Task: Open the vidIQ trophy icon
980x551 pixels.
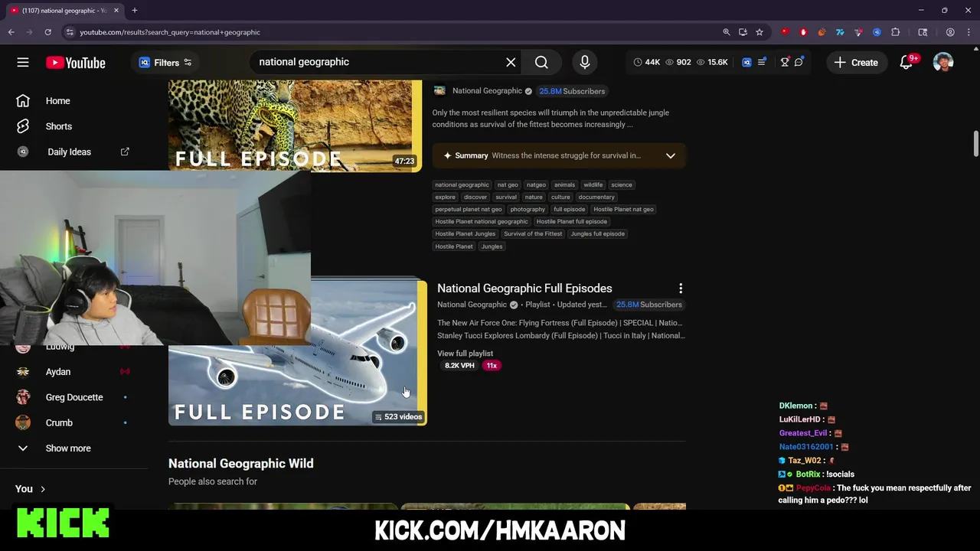Action: pos(785,62)
